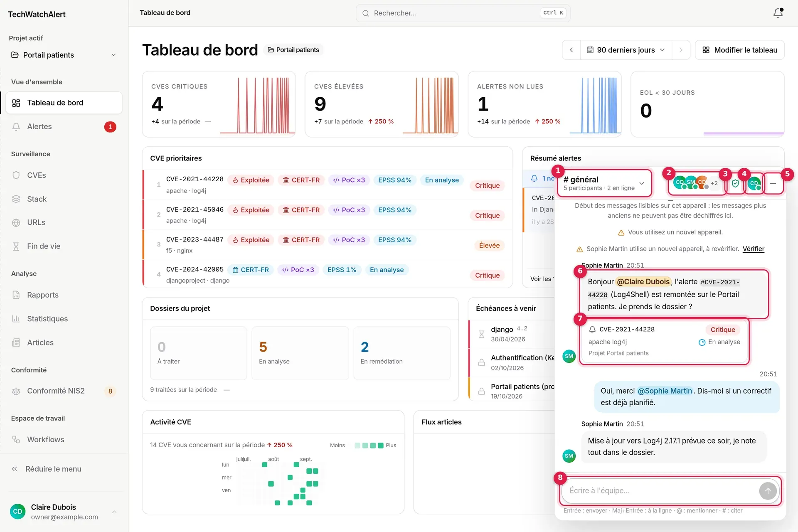Open Statistiques in the sidebar

[x=64, y=319]
